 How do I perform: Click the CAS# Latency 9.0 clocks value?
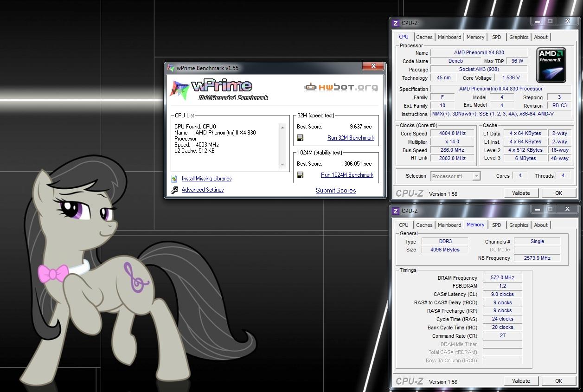pos(502,294)
